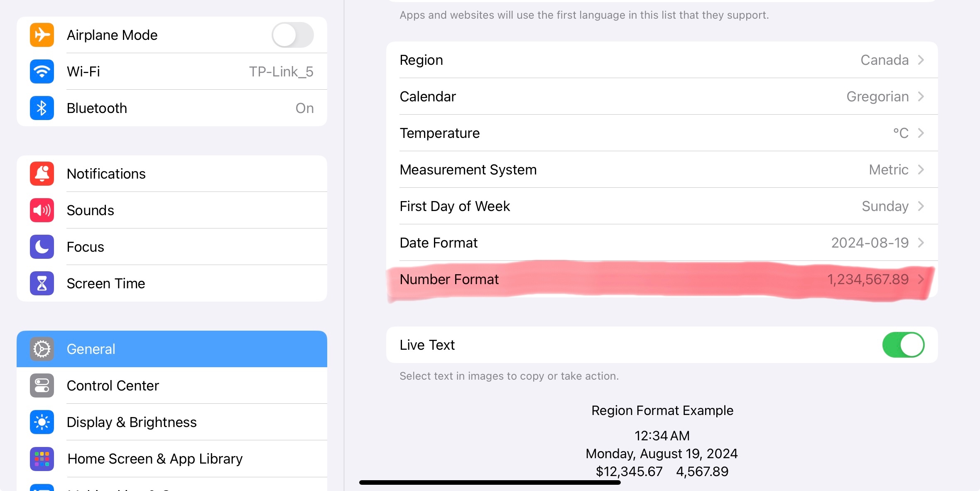Tap the Display & Brightness sun icon
The image size is (980, 491).
(42, 422)
